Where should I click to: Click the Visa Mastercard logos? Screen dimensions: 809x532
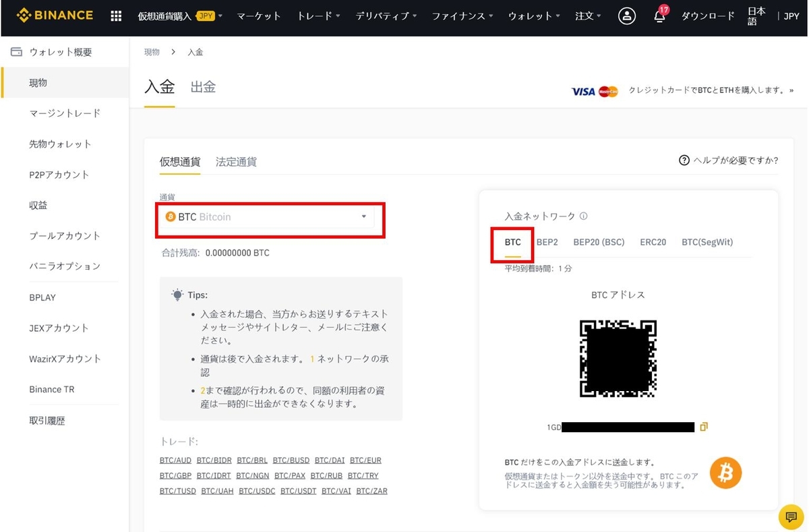coord(595,91)
